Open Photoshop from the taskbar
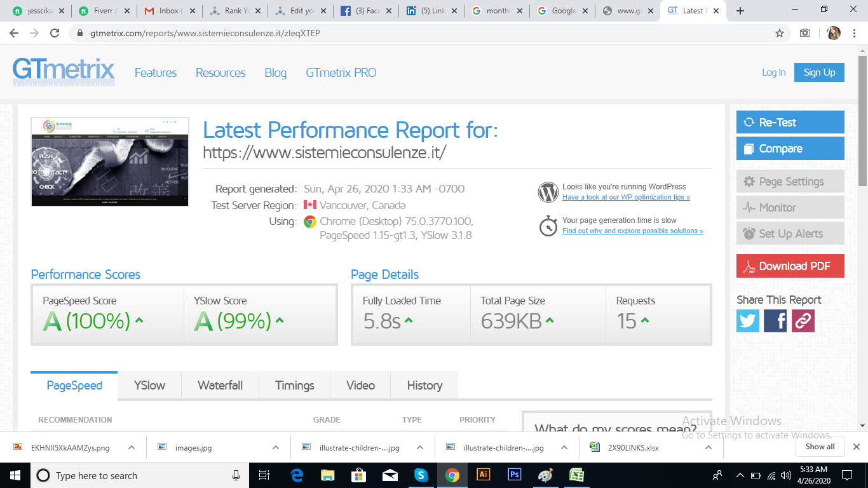868x488 pixels. 514,475
